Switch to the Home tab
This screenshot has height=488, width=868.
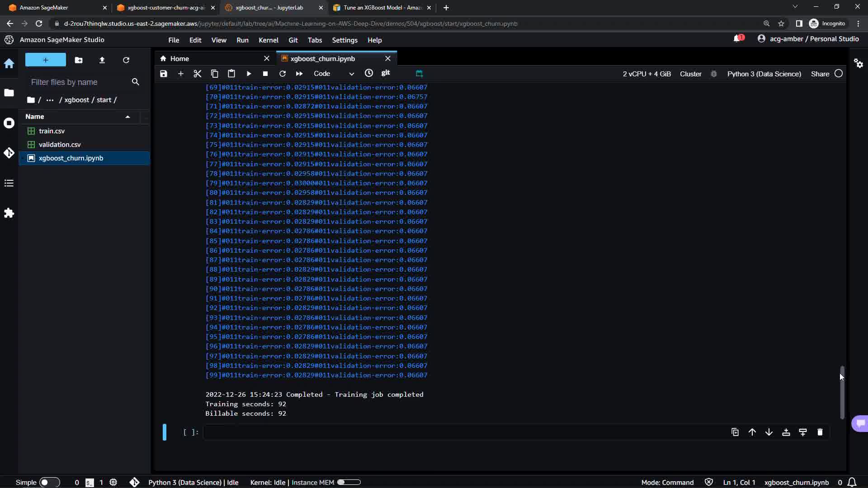(179, 59)
